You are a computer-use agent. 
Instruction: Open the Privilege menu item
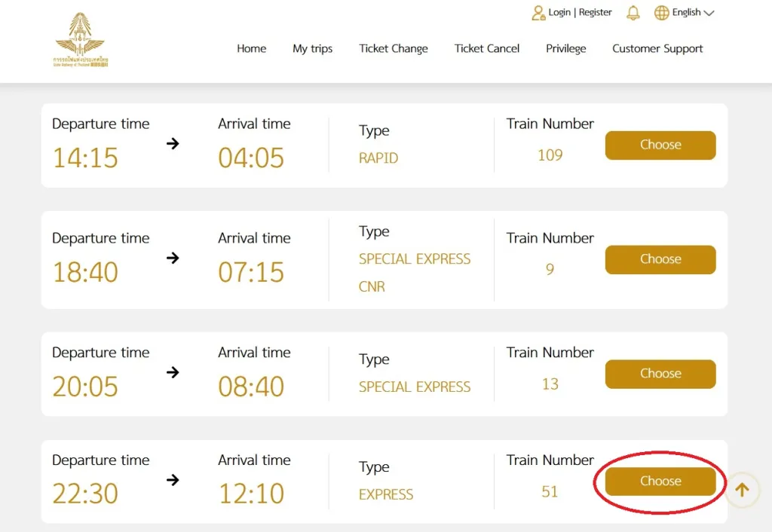click(x=565, y=49)
